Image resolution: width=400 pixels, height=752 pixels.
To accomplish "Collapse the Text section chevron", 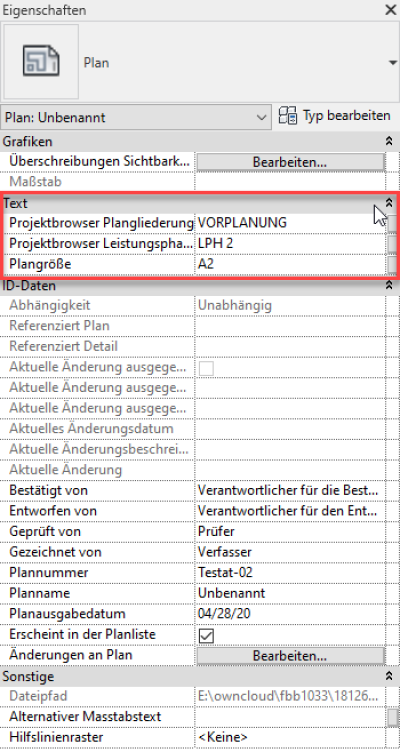I will coord(389,203).
